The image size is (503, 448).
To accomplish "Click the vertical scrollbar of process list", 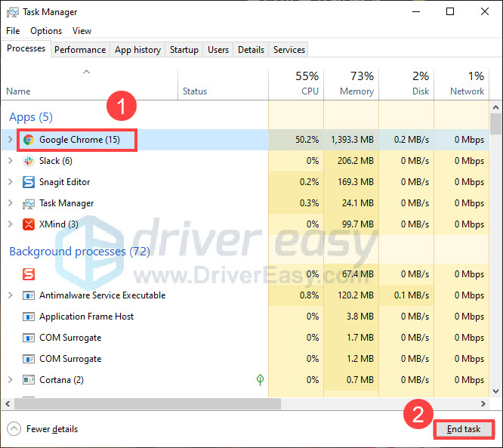I will pos(495,227).
